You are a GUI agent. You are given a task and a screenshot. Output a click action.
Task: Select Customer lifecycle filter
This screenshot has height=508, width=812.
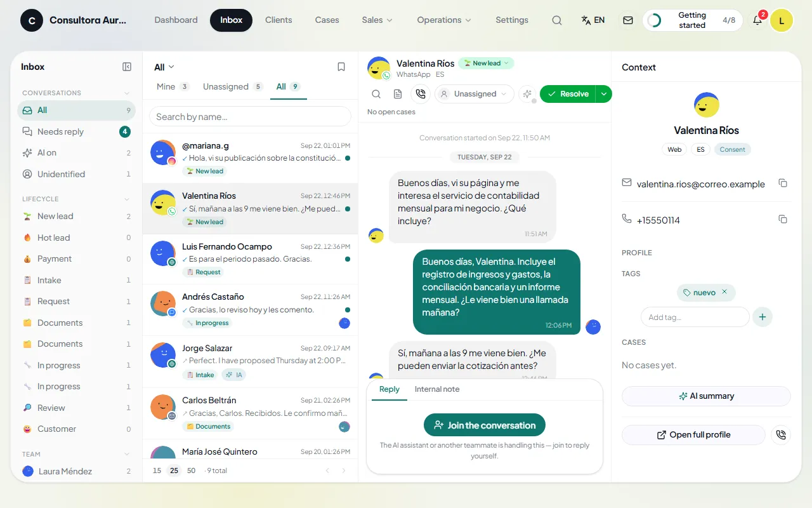pos(76,429)
